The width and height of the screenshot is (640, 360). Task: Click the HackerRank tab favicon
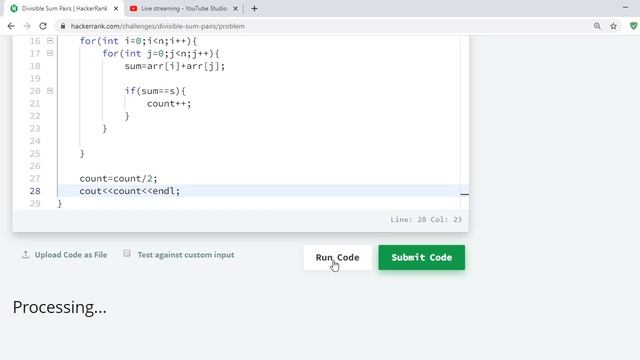(14, 9)
